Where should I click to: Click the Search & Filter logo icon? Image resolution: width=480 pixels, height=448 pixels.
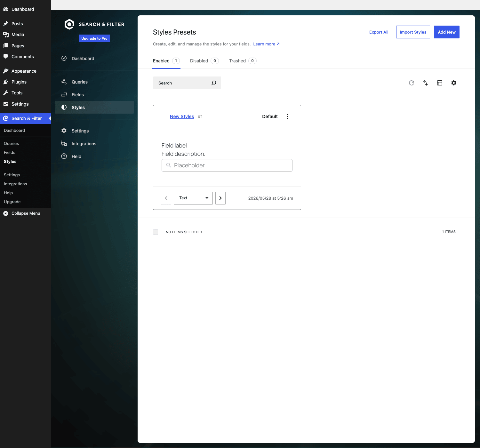click(x=69, y=24)
